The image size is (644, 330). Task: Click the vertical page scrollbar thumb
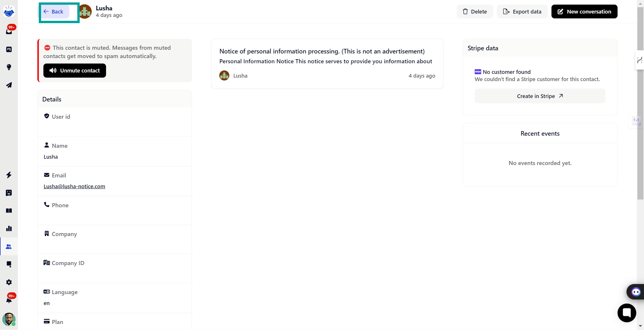[640, 103]
